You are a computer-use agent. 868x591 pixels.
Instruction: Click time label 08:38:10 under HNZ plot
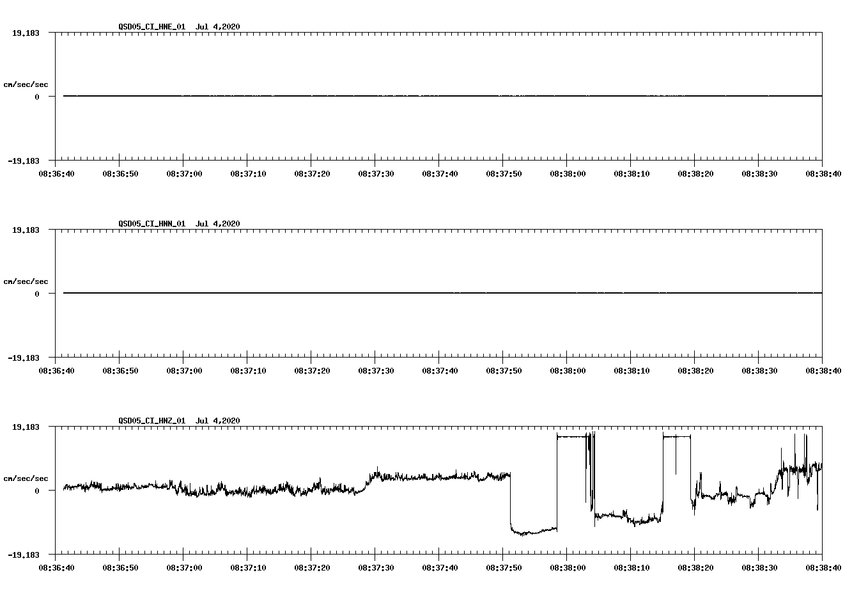tap(632, 568)
